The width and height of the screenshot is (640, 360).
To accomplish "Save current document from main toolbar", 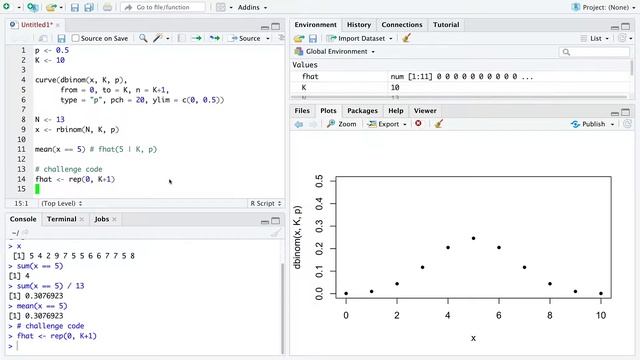I will coord(74,7).
